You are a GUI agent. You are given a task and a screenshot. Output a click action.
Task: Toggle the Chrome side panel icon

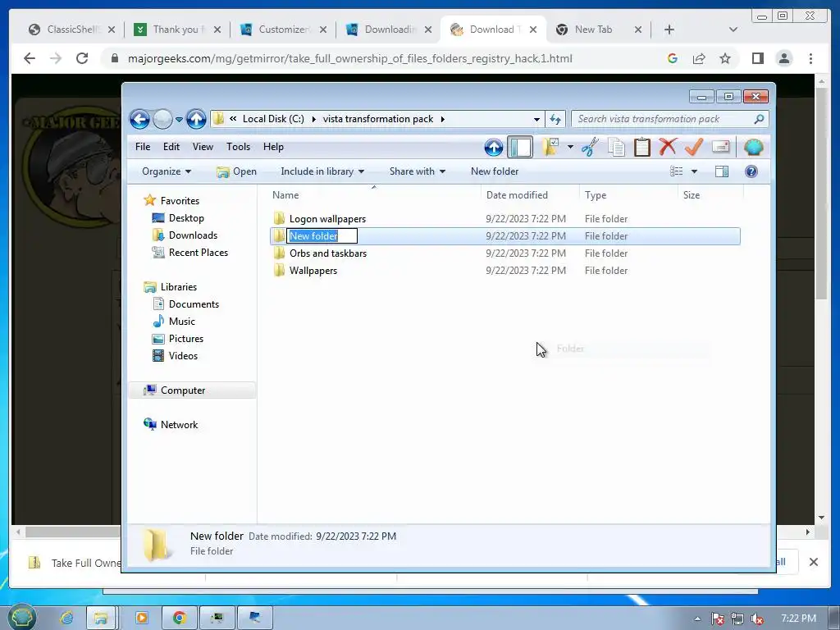coord(757,58)
